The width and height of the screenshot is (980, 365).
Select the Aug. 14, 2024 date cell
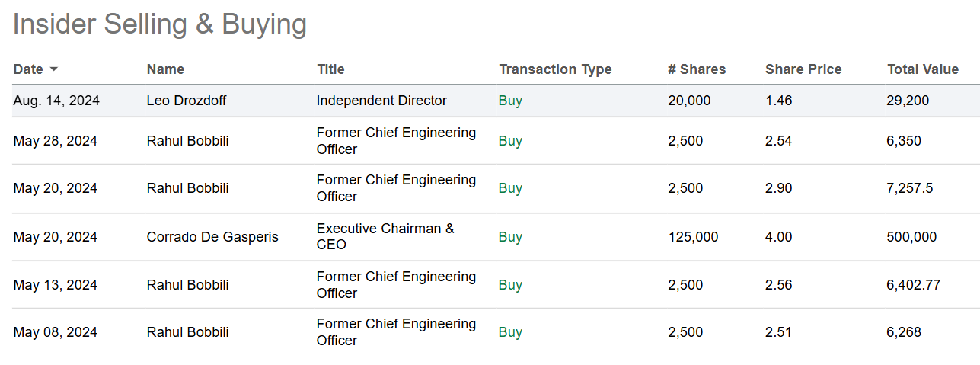56,101
